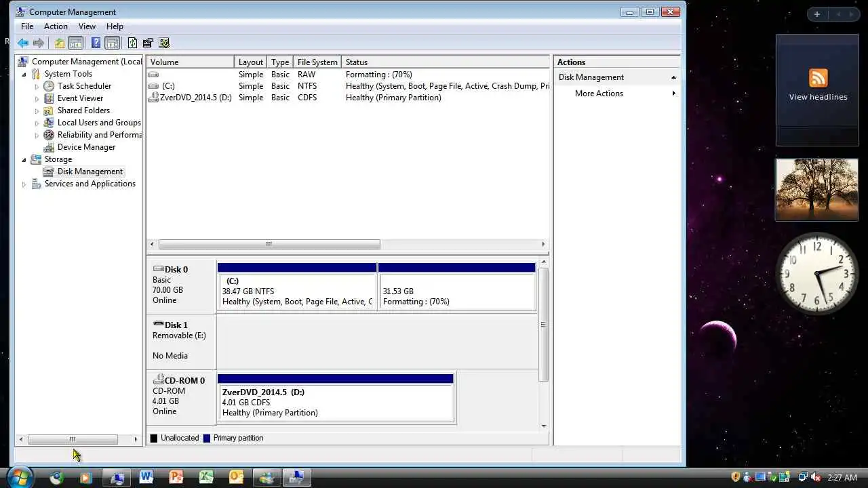This screenshot has width=868, height=488.
Task: Collapse the System Tools node
Action: coord(24,74)
